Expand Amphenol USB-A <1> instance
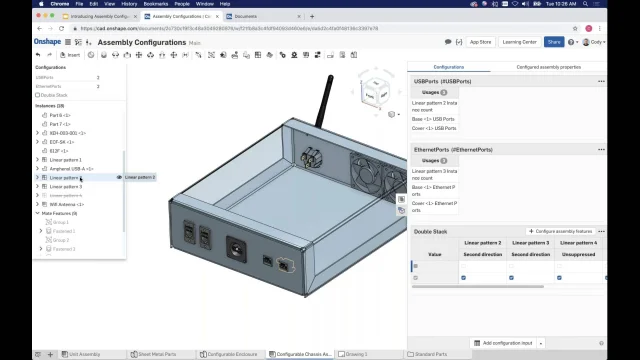 [38, 169]
